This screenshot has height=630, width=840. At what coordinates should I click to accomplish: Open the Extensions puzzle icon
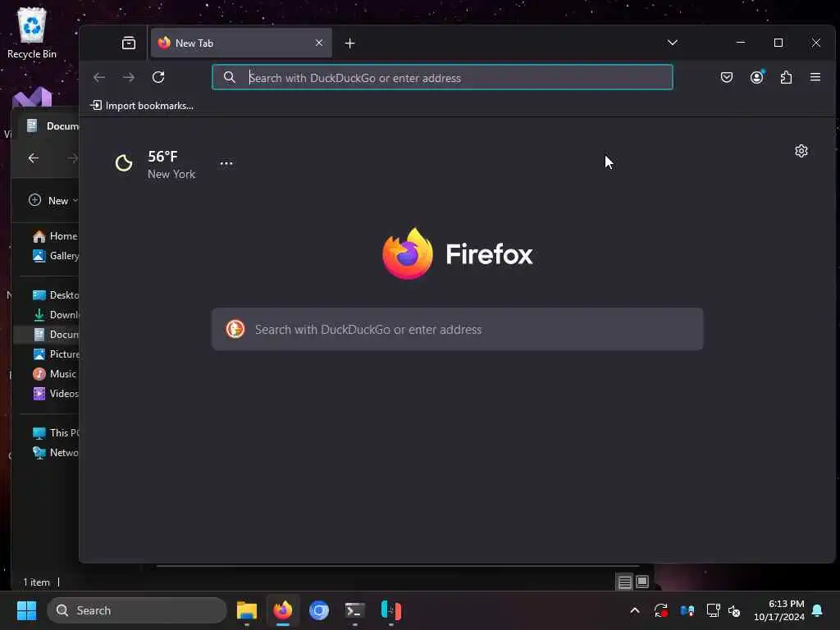tap(786, 78)
